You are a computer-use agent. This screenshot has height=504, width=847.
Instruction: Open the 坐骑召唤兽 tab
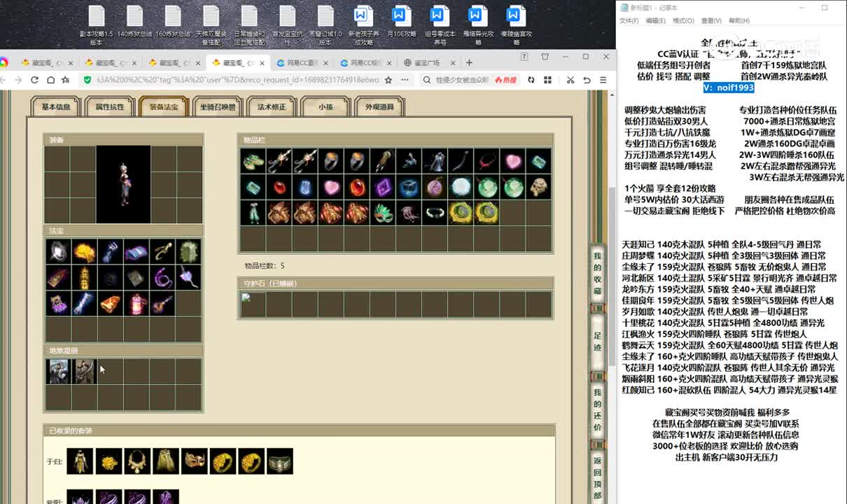218,106
